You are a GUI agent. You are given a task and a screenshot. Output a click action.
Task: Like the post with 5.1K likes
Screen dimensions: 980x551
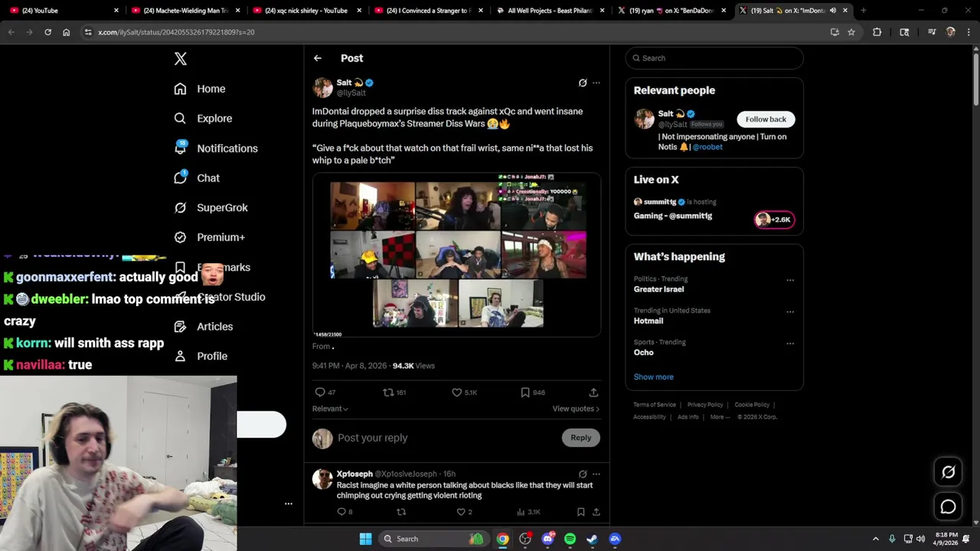464,392
